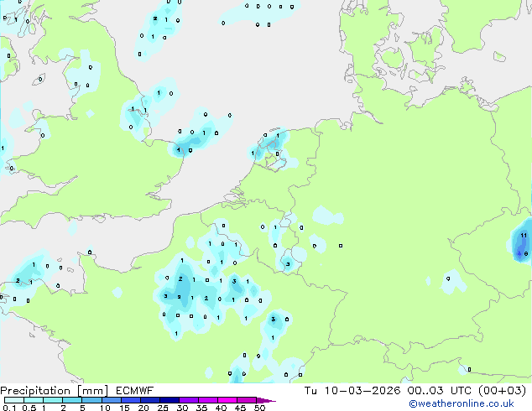Click the 1–2 mm legend color box
The height and width of the screenshot is (411, 532).
coord(53,400)
